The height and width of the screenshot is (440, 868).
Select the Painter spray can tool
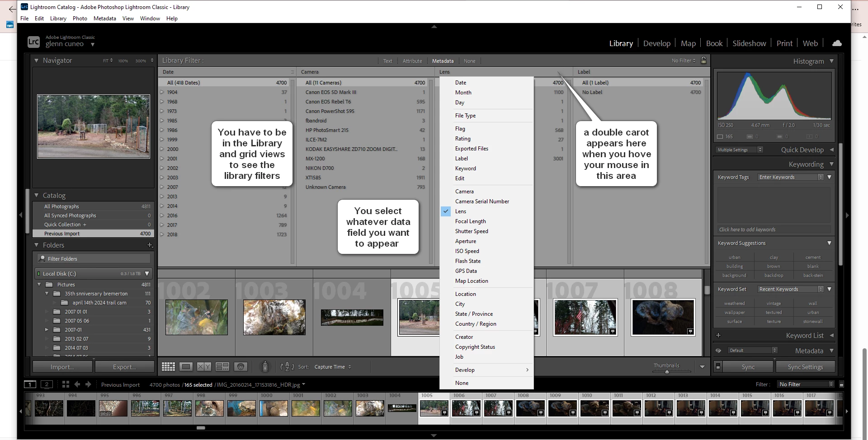265,367
